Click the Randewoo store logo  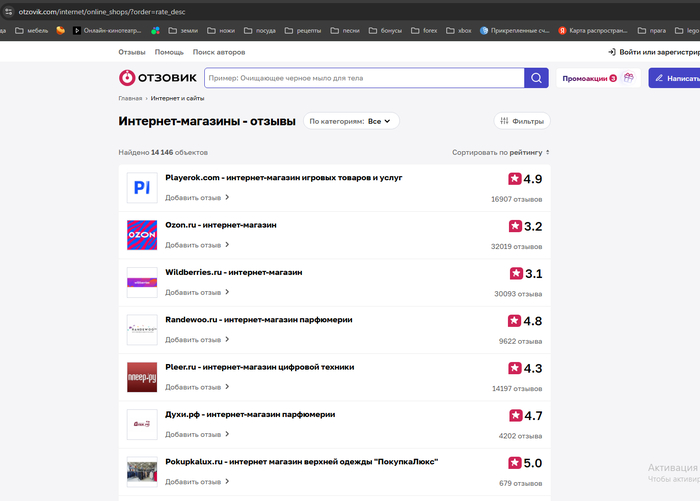pyautogui.click(x=142, y=330)
